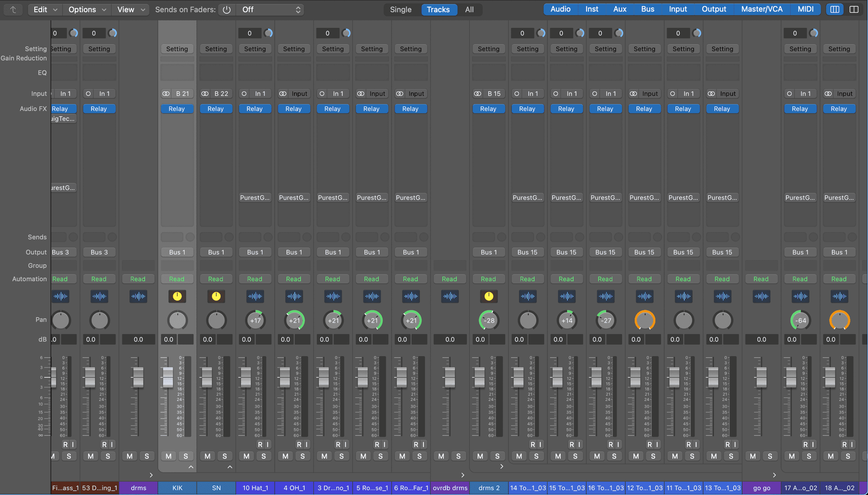Open Relay plugin on SN channel
The width and height of the screenshot is (868, 495).
point(216,109)
